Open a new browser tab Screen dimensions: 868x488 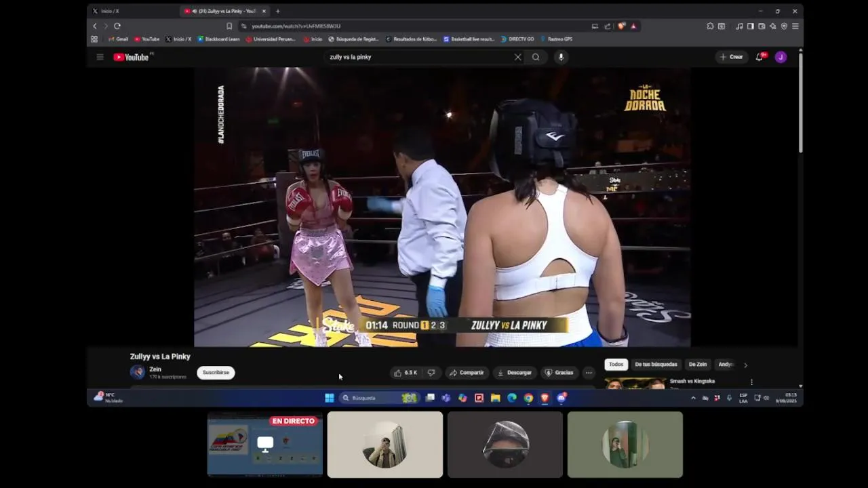pos(277,11)
